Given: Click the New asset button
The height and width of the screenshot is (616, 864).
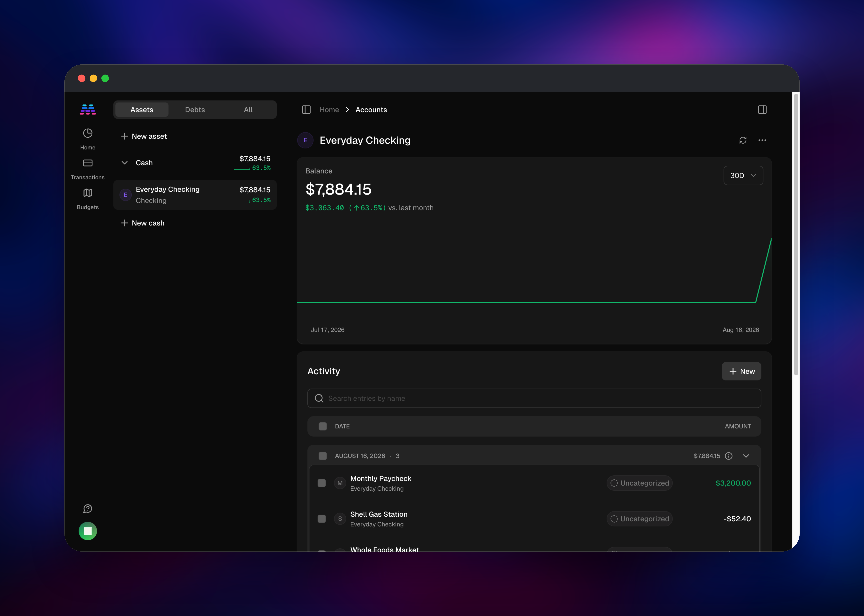Looking at the screenshot, I should [x=144, y=136].
